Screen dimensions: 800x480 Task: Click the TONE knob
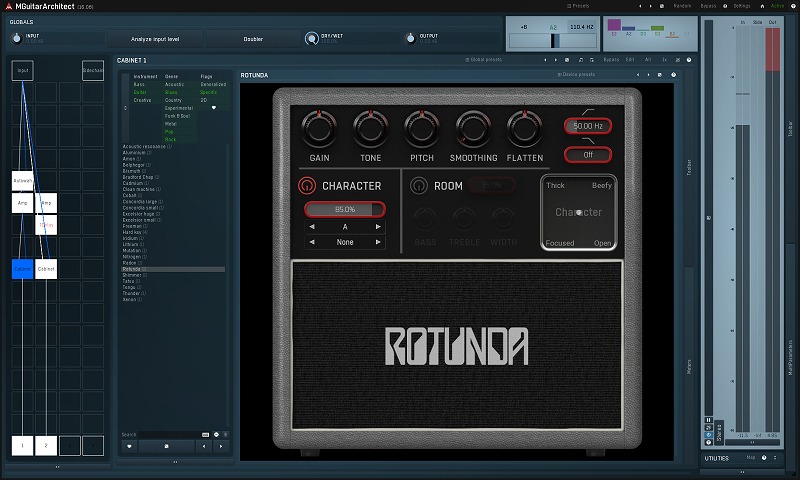coord(370,129)
